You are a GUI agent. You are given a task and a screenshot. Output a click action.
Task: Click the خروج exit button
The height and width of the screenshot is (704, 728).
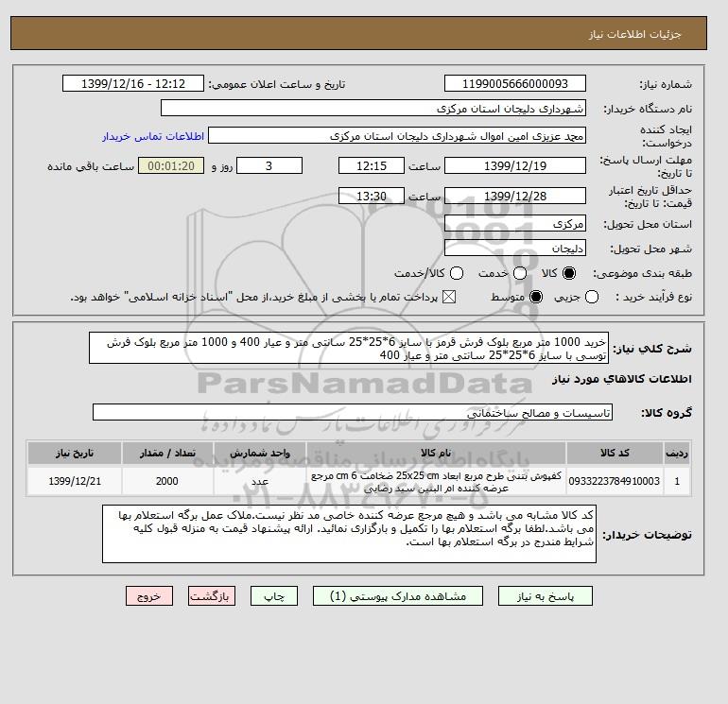[149, 596]
